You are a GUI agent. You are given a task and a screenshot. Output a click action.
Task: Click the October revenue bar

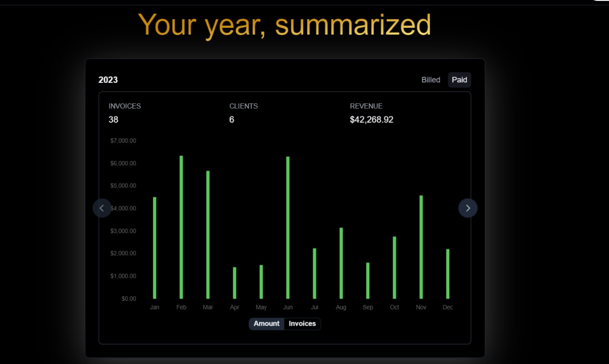tap(394, 268)
